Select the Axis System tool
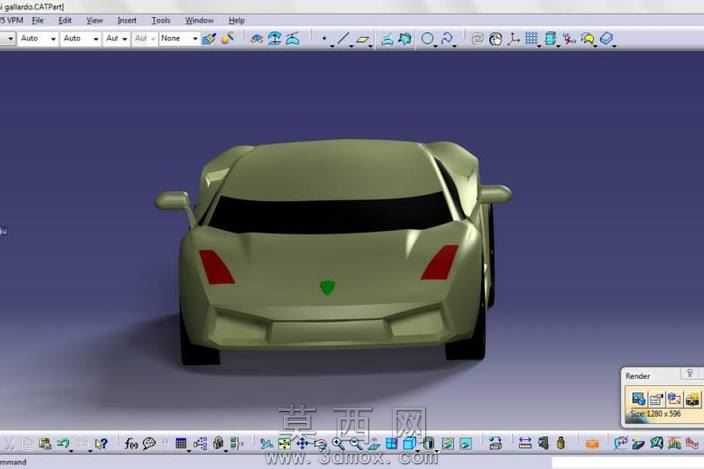The height and width of the screenshot is (469, 704). [513, 39]
